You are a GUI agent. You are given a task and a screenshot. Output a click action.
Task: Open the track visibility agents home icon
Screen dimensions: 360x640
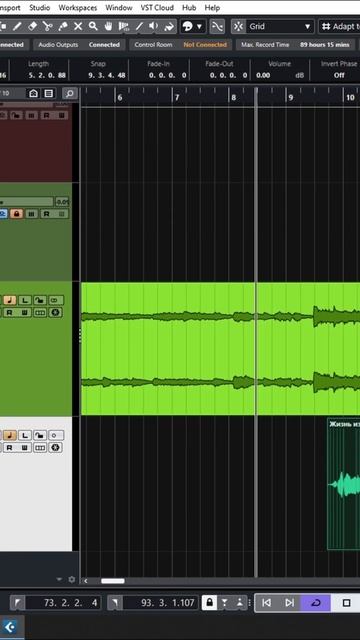33,93
